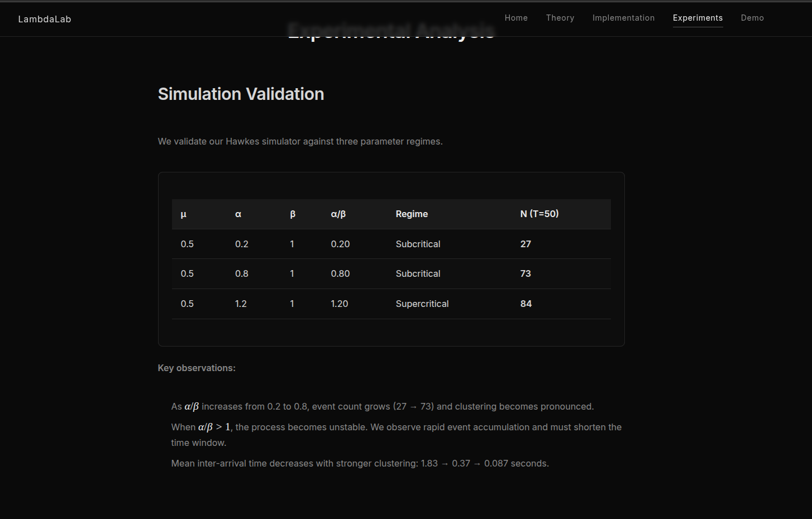
Task: Navigate to the Implementation page
Action: coord(623,18)
